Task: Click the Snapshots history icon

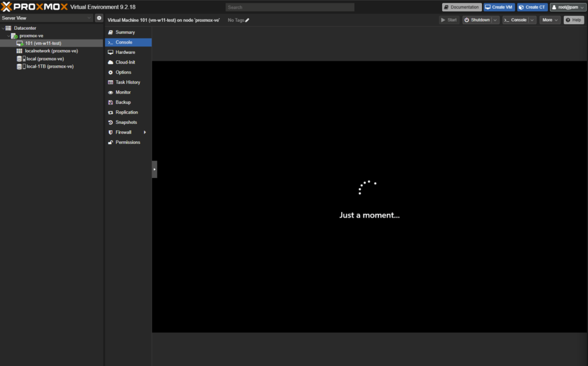Action: coord(111,123)
